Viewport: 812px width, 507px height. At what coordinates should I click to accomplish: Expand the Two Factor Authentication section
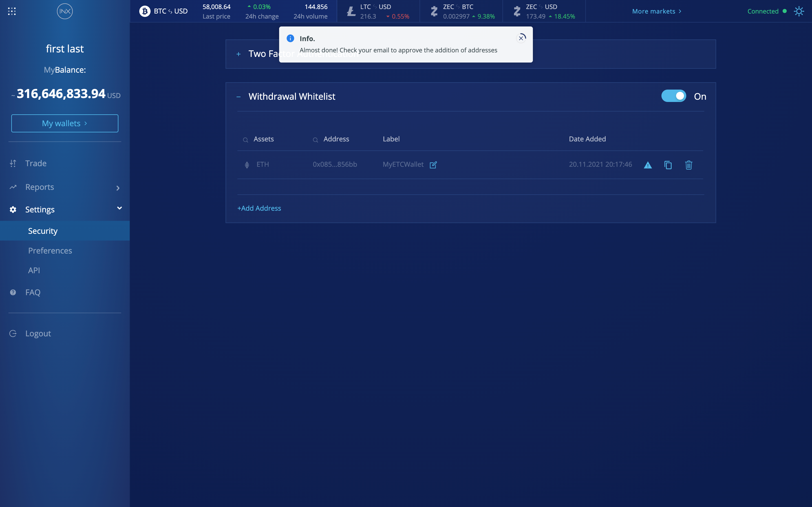click(239, 54)
